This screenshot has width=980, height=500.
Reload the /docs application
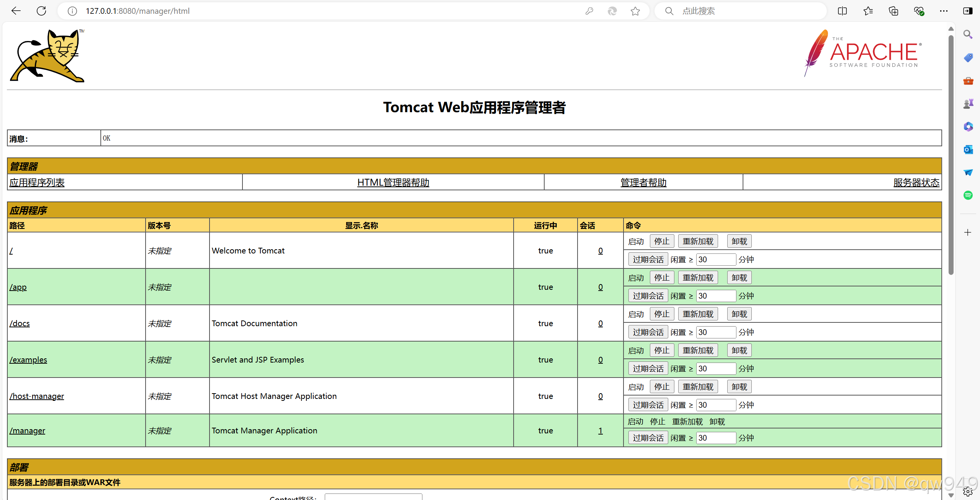pyautogui.click(x=698, y=314)
